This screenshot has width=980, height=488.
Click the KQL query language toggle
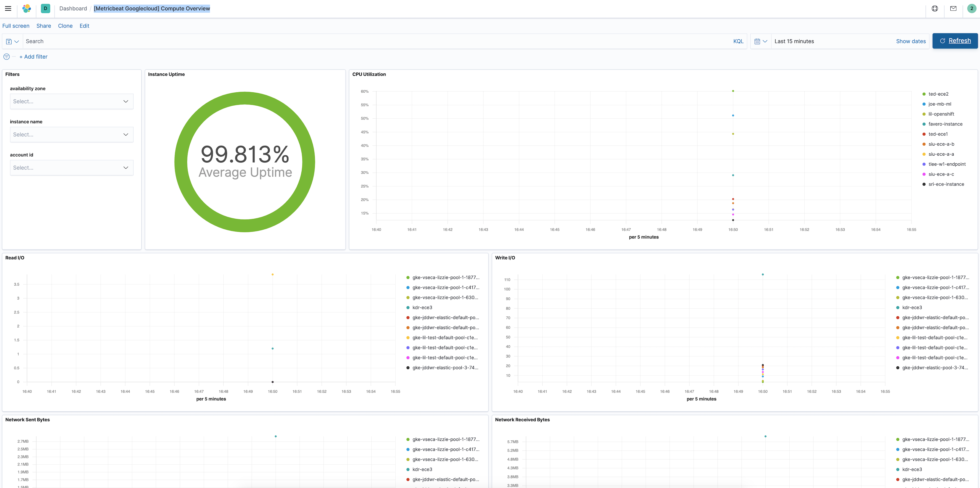pyautogui.click(x=738, y=41)
